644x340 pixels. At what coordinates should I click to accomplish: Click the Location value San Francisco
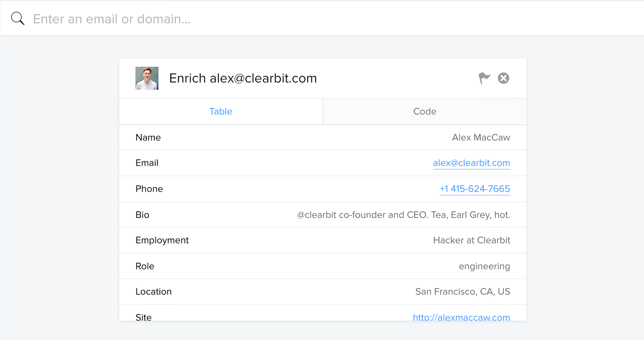[462, 292]
